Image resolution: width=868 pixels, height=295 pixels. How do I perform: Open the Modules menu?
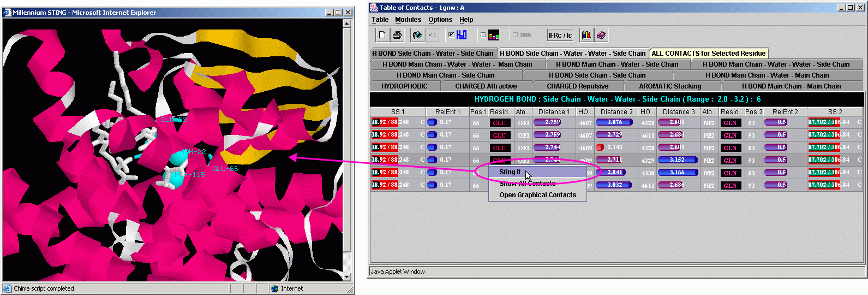(x=408, y=20)
